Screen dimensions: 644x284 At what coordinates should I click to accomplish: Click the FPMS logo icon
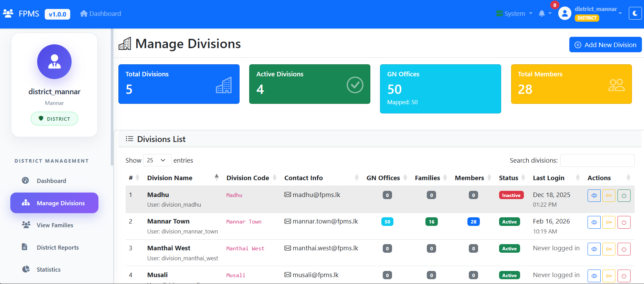tap(8, 13)
